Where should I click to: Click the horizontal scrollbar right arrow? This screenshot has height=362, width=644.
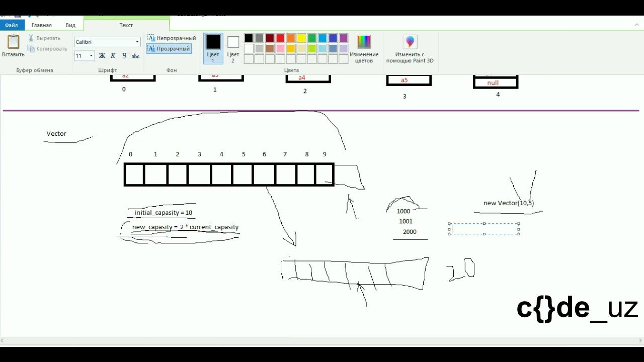click(640, 341)
